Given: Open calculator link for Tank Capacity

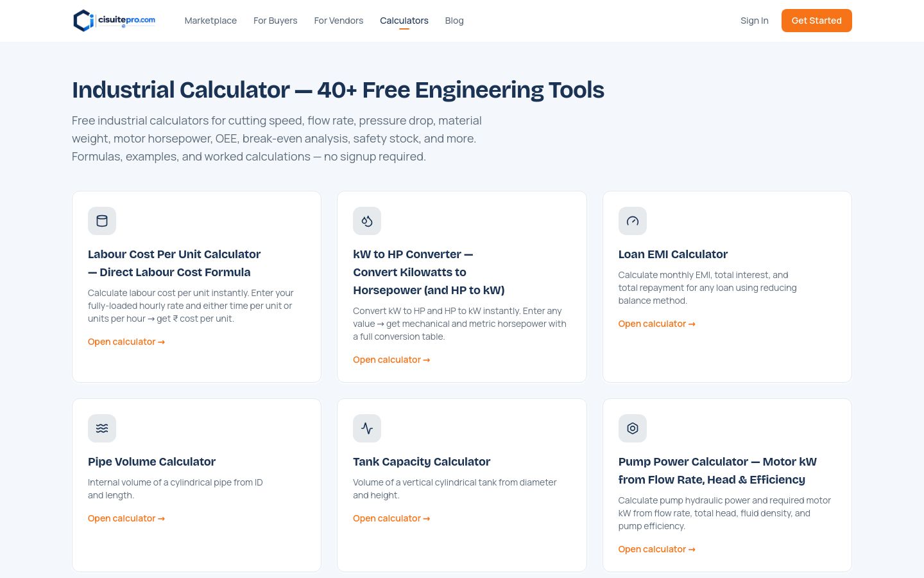Looking at the screenshot, I should 391,518.
